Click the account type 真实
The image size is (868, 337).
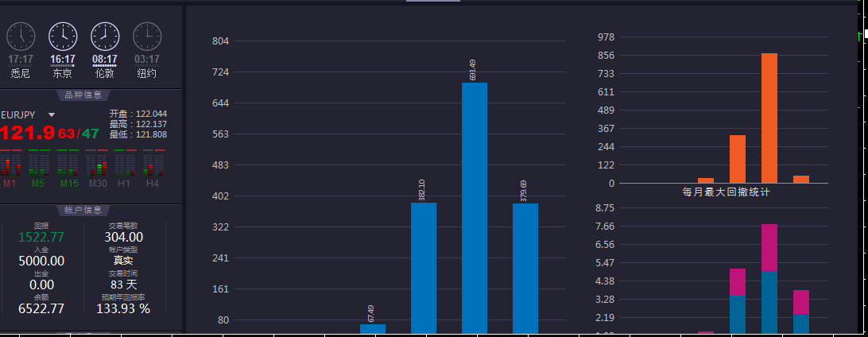pyautogui.click(x=123, y=261)
